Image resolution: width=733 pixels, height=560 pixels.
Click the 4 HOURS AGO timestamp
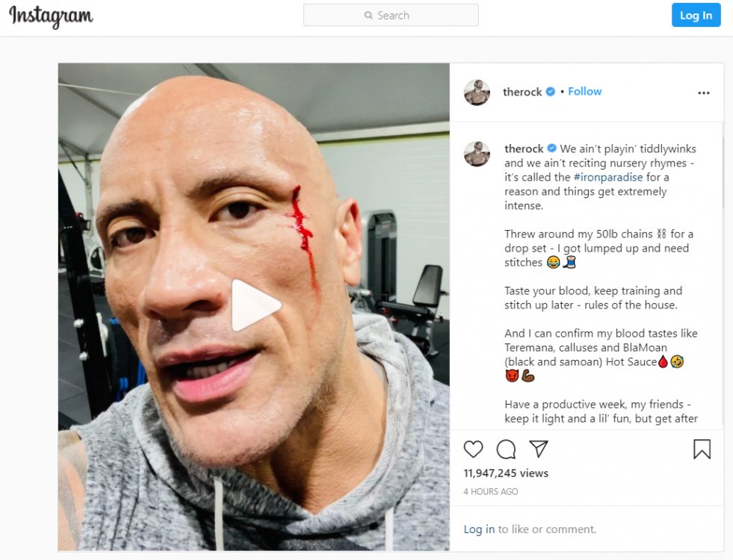(x=490, y=491)
